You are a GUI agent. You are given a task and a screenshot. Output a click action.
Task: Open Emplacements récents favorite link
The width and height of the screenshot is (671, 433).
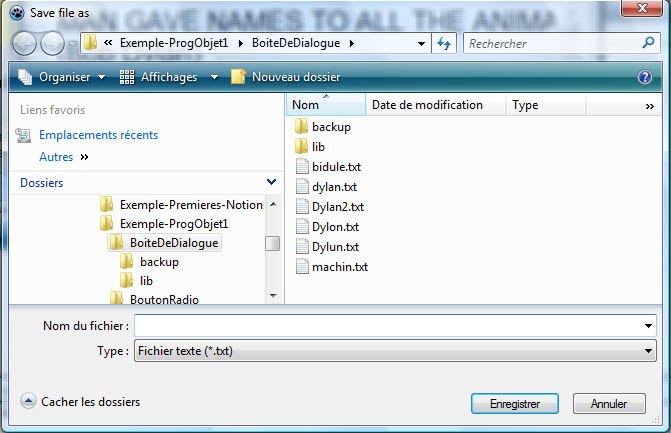tap(98, 135)
